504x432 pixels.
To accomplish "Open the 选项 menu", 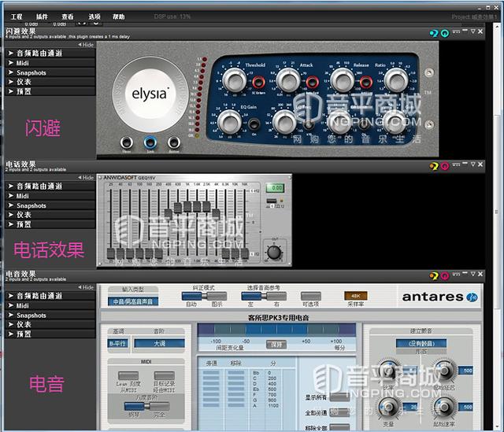I will tap(94, 17).
